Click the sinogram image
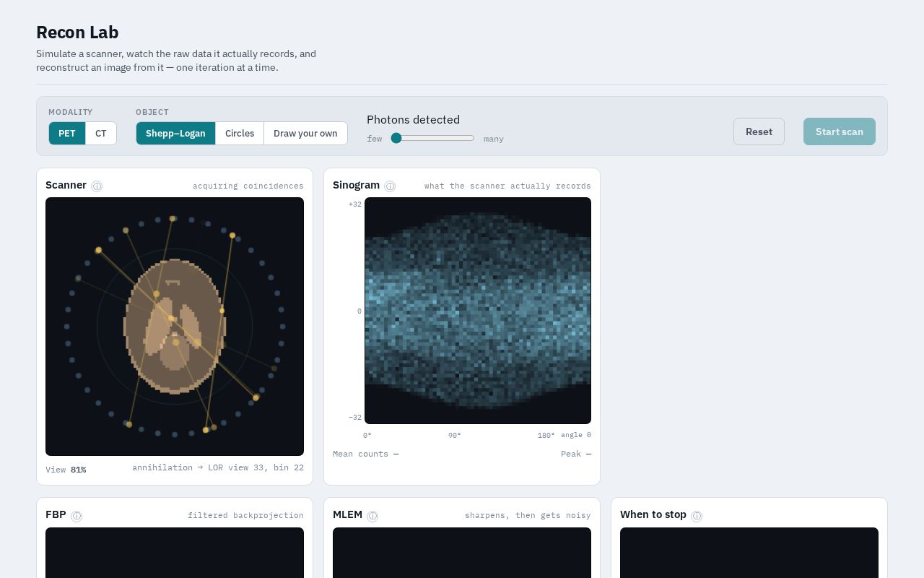The image size is (924, 578). tap(478, 311)
